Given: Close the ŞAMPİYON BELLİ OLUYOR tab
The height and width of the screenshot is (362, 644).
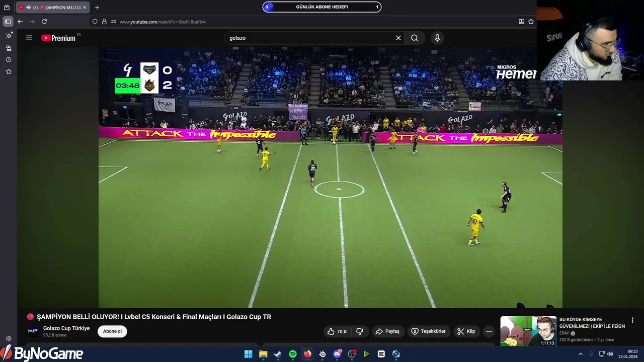Looking at the screenshot, I should click(x=86, y=8).
